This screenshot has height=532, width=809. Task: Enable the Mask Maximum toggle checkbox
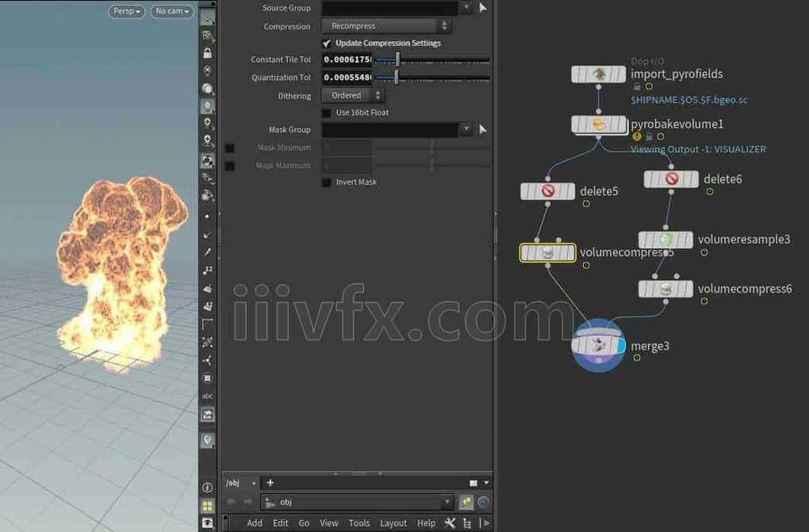230,166
